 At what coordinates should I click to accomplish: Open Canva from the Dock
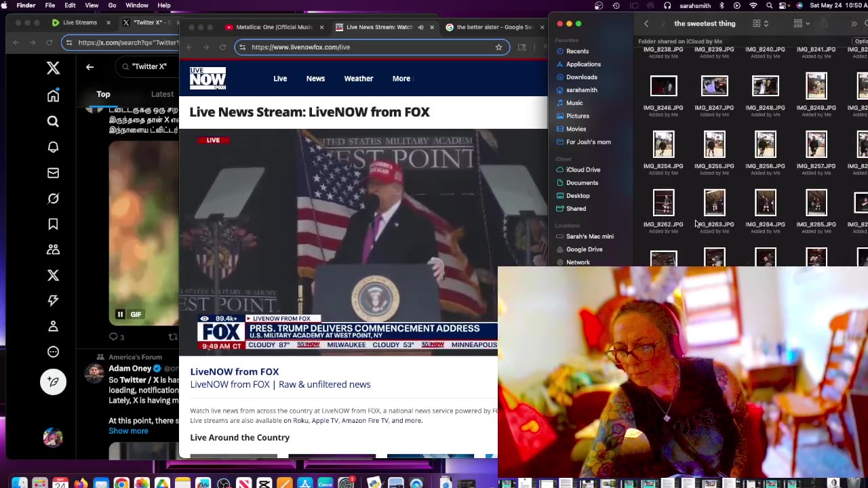tap(325, 483)
